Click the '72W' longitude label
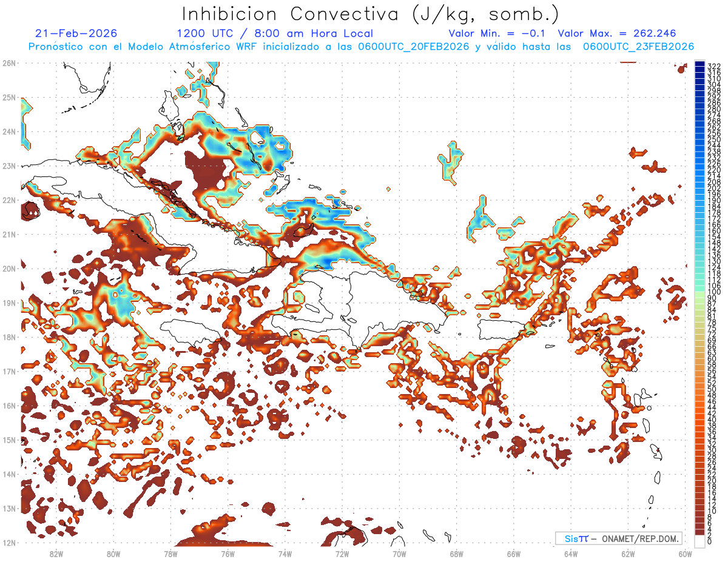This screenshot has width=728, height=562. [342, 554]
